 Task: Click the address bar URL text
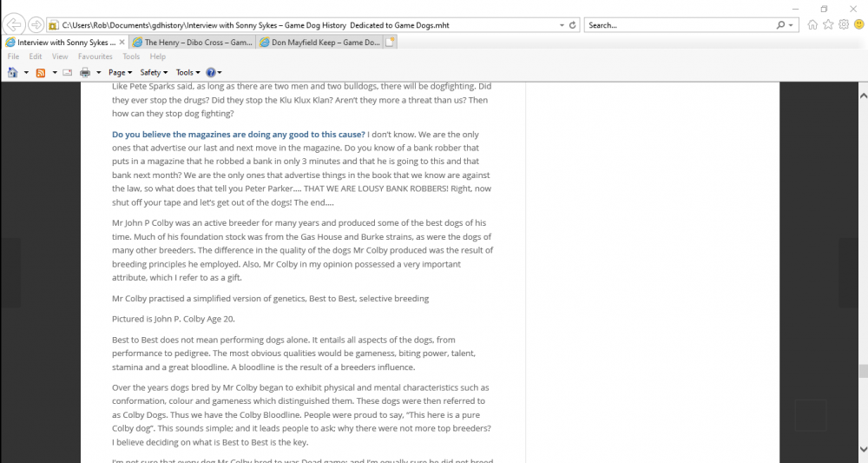(x=255, y=25)
